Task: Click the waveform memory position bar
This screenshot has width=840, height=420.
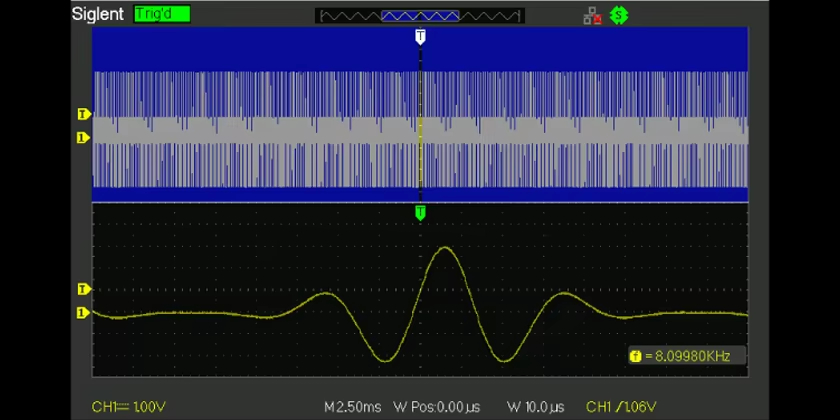Action: [419, 16]
